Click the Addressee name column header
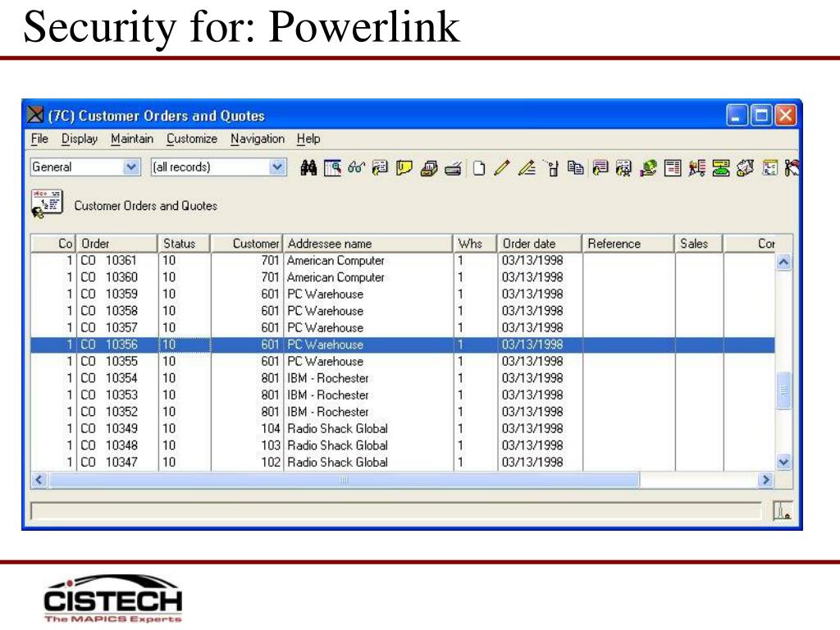Image resolution: width=840 pixels, height=630 pixels. 367,243
